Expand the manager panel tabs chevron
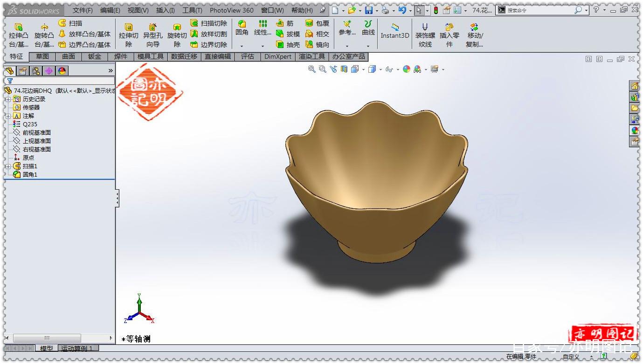 (x=111, y=71)
